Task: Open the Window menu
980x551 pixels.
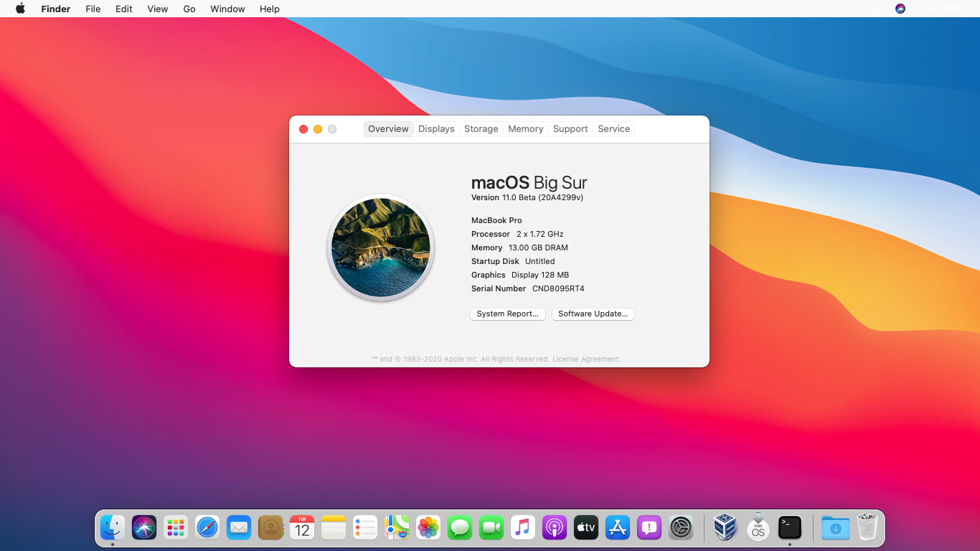Action: pyautogui.click(x=227, y=9)
